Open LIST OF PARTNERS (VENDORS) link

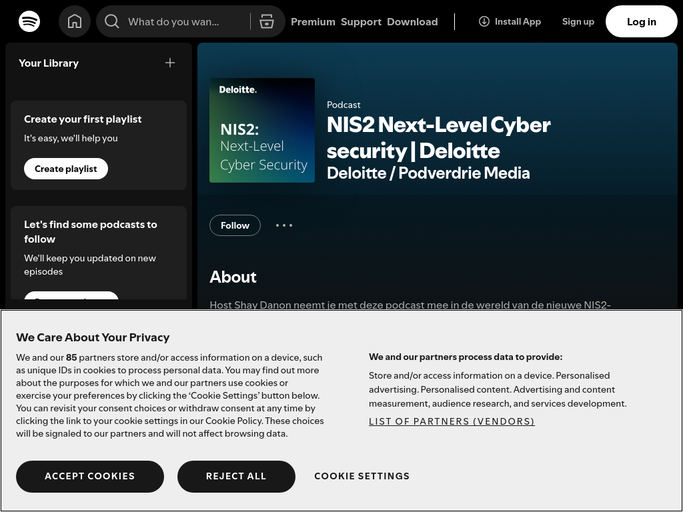(452, 421)
